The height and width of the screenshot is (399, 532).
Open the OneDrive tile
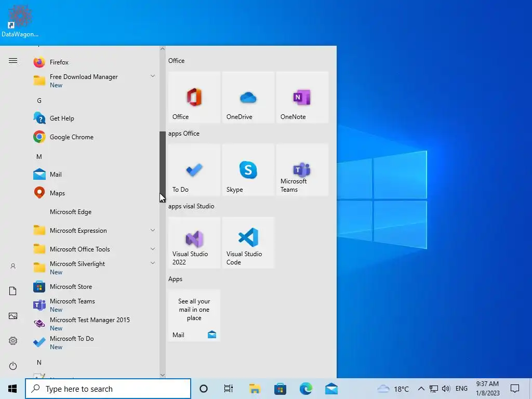(x=248, y=97)
